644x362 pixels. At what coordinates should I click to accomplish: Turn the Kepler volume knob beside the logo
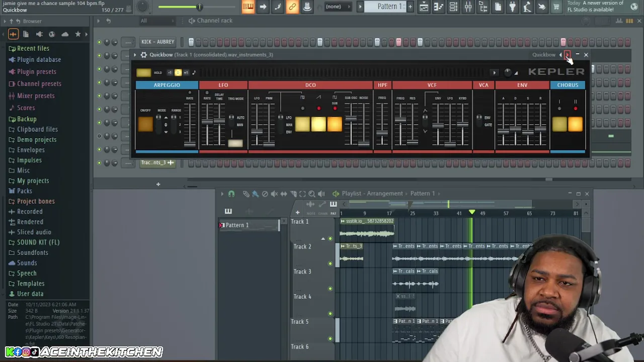[x=508, y=72]
